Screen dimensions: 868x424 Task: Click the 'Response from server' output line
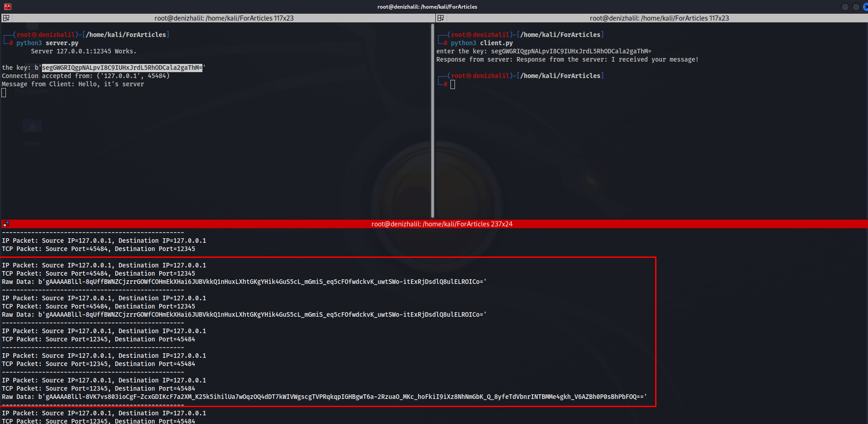[x=567, y=60]
